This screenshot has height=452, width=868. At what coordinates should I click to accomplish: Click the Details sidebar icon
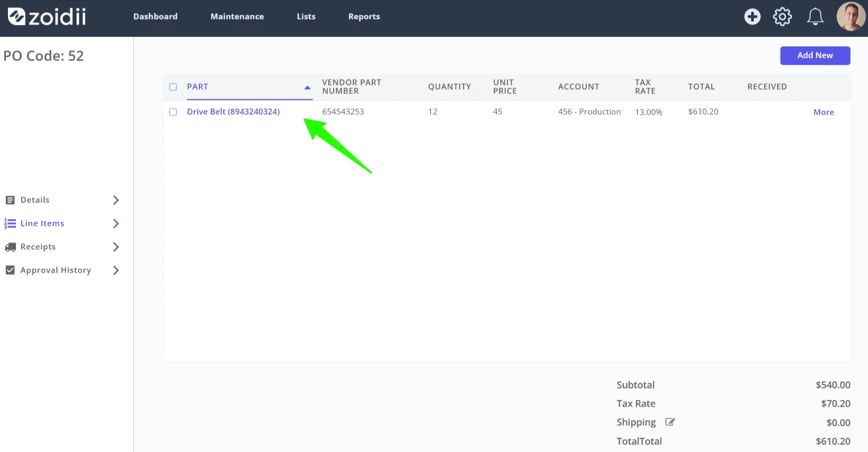tap(10, 200)
